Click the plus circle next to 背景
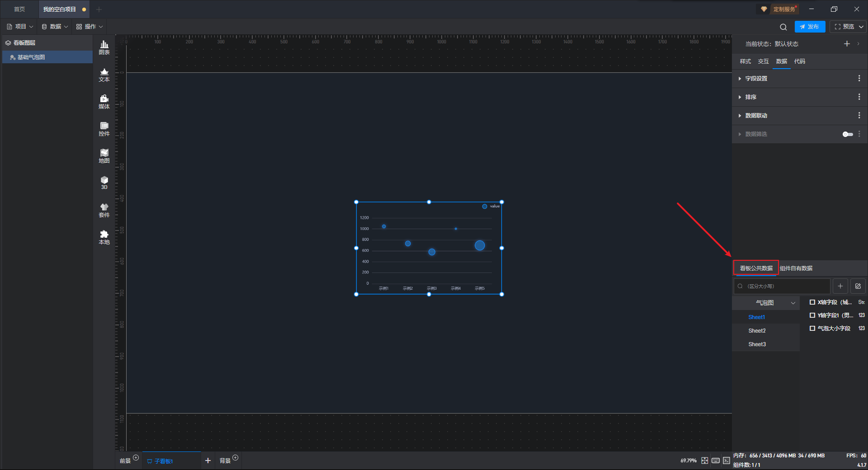Viewport: 868px width, 470px height. (235, 458)
